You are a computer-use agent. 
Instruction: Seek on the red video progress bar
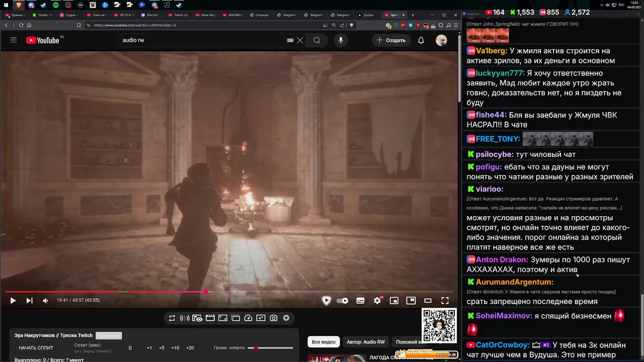(x=229, y=292)
